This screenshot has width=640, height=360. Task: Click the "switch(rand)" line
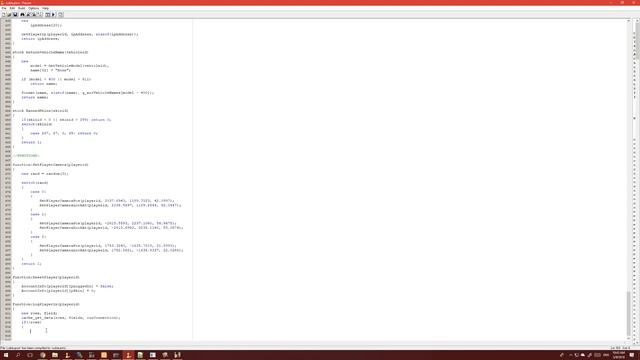[35, 182]
